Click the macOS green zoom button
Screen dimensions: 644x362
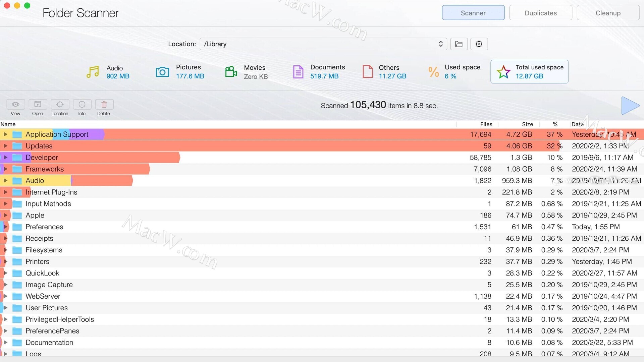click(x=27, y=5)
